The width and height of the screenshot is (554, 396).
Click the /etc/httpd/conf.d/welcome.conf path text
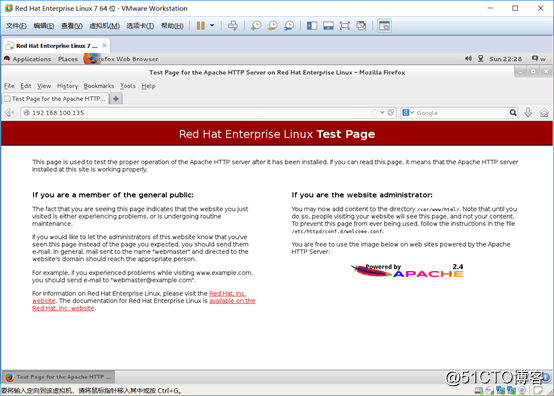pos(337,231)
